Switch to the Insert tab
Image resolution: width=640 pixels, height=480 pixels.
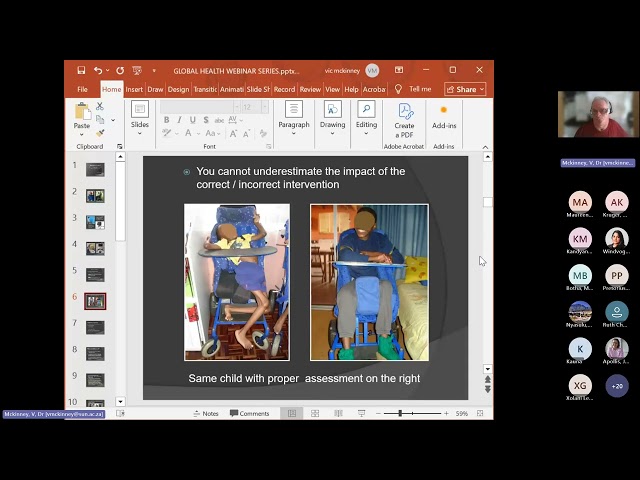point(134,89)
